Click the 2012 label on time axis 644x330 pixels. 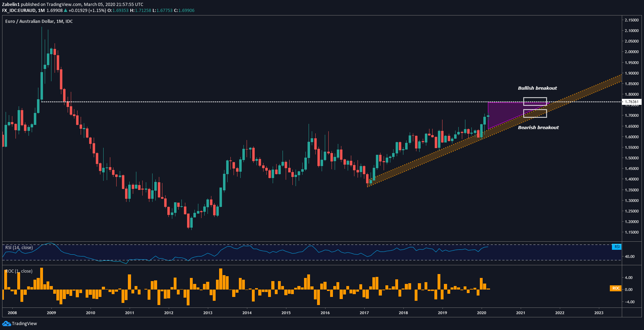pos(169,313)
